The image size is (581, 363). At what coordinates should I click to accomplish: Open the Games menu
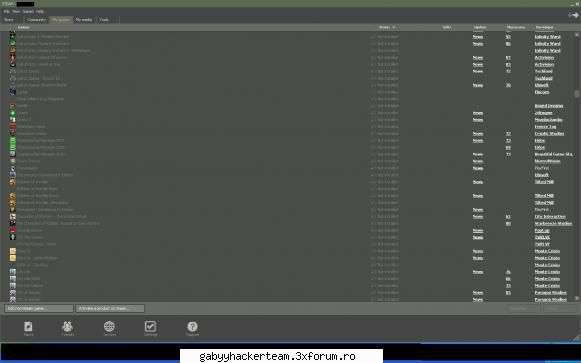point(28,11)
